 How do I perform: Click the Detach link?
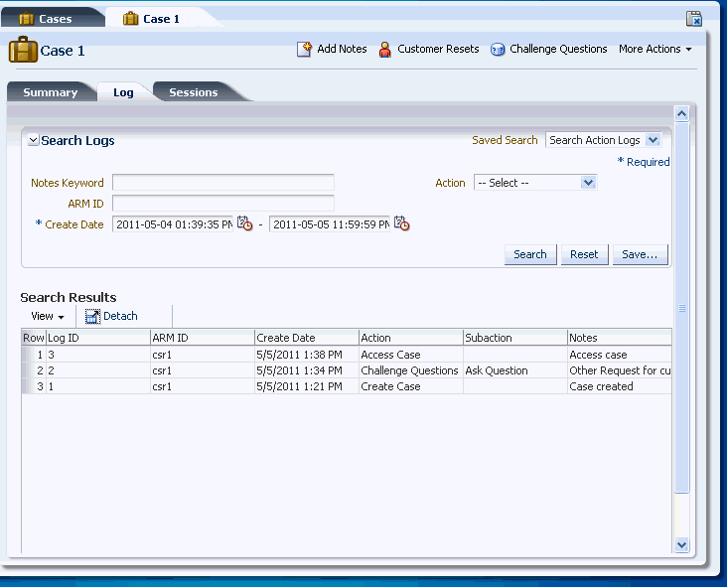coord(120,316)
